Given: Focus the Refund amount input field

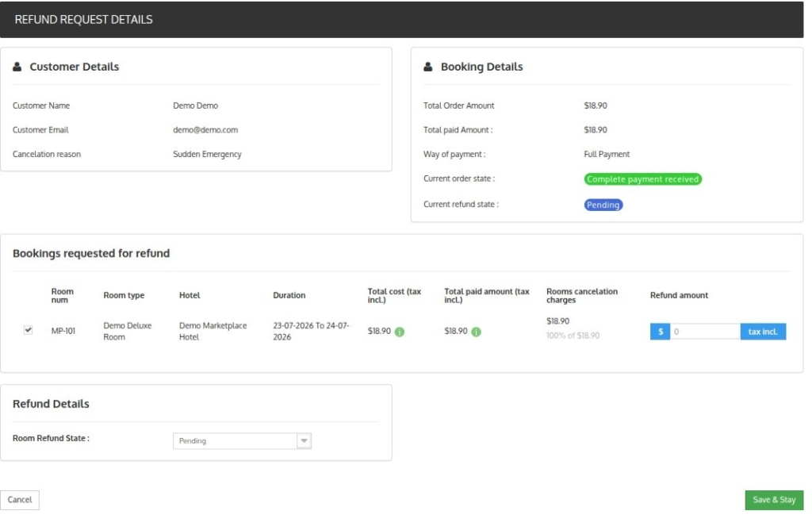Looking at the screenshot, I should pos(705,332).
